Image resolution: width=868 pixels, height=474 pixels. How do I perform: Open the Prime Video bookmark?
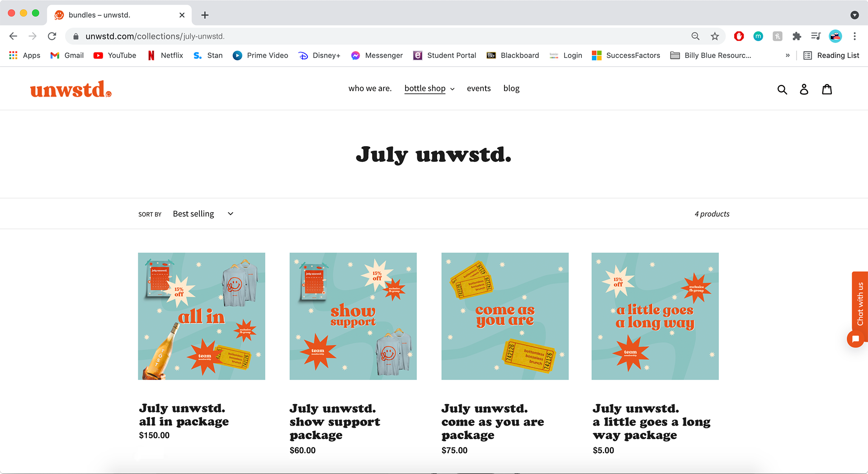click(x=260, y=55)
